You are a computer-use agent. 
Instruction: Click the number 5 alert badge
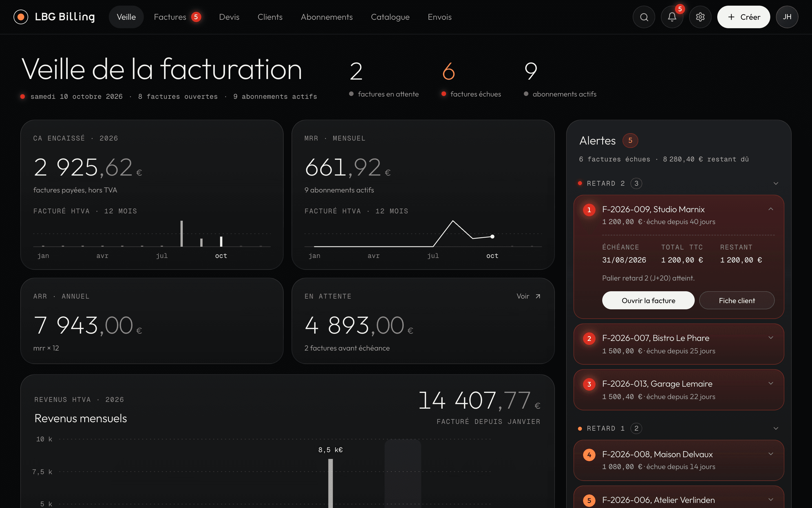point(589,501)
